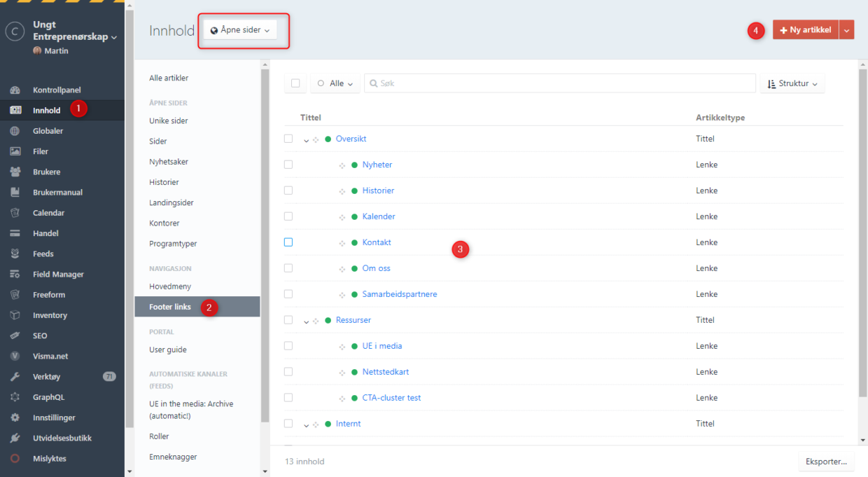Click the Globaler globe icon in sidebar
Image resolution: width=868 pixels, height=477 pixels.
tap(15, 131)
